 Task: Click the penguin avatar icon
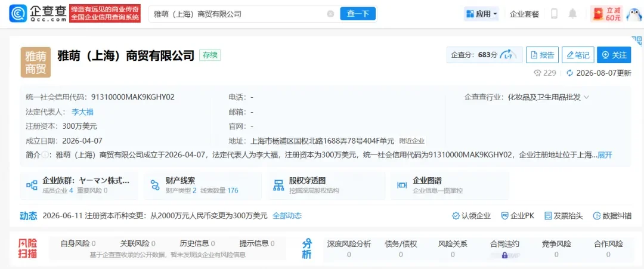pyautogui.click(x=634, y=14)
